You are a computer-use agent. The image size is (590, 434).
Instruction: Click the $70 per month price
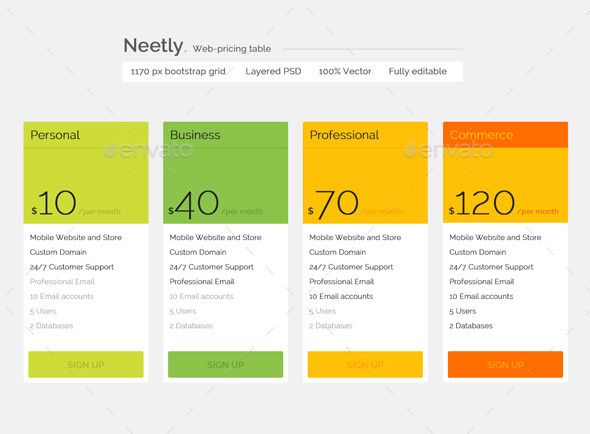tap(355, 204)
